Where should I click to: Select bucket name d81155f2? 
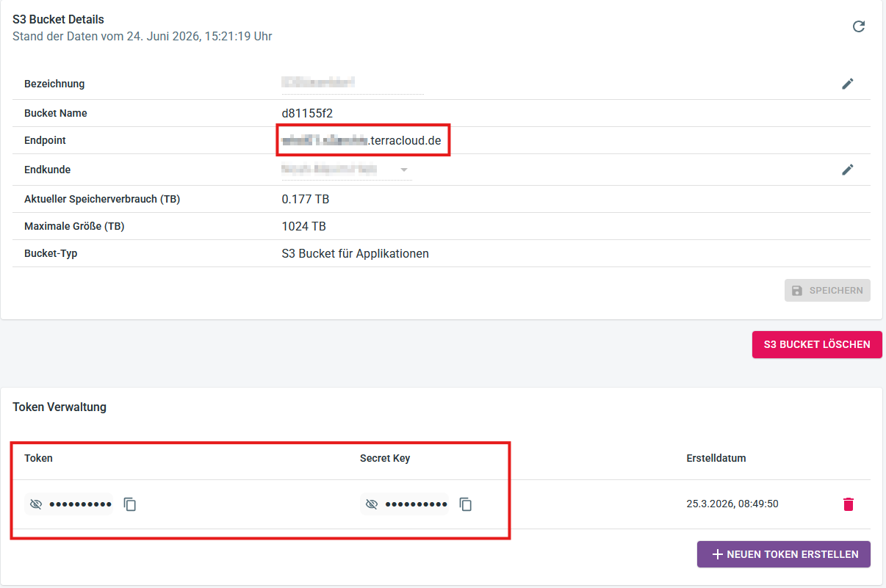(308, 113)
